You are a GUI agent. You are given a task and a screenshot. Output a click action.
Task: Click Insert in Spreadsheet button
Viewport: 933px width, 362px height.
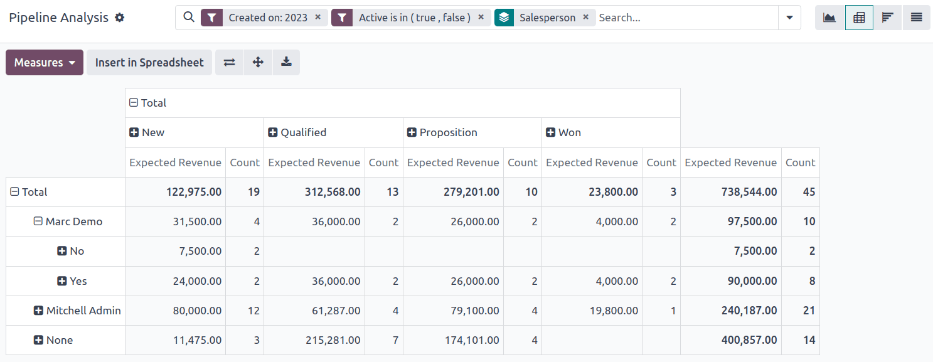tap(149, 63)
